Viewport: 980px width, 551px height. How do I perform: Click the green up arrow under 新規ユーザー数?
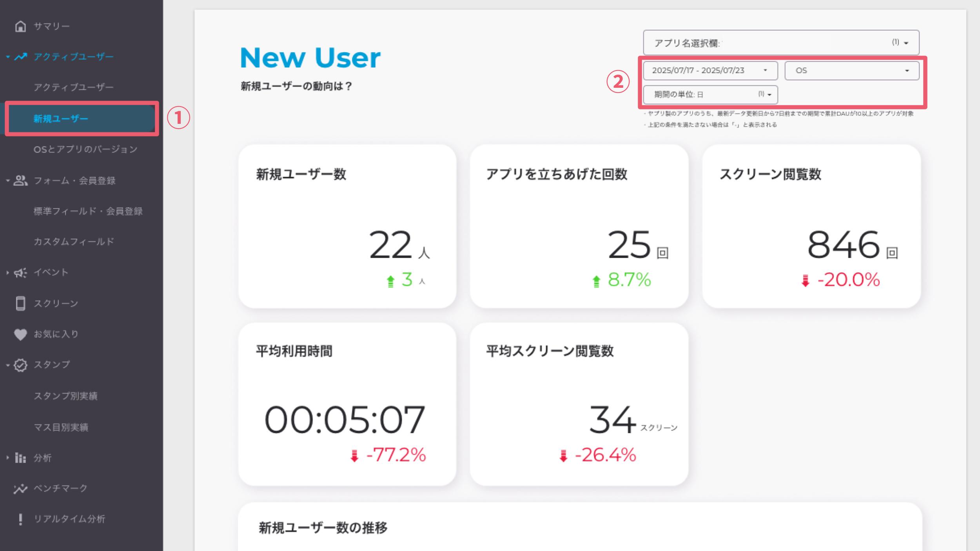click(x=390, y=281)
